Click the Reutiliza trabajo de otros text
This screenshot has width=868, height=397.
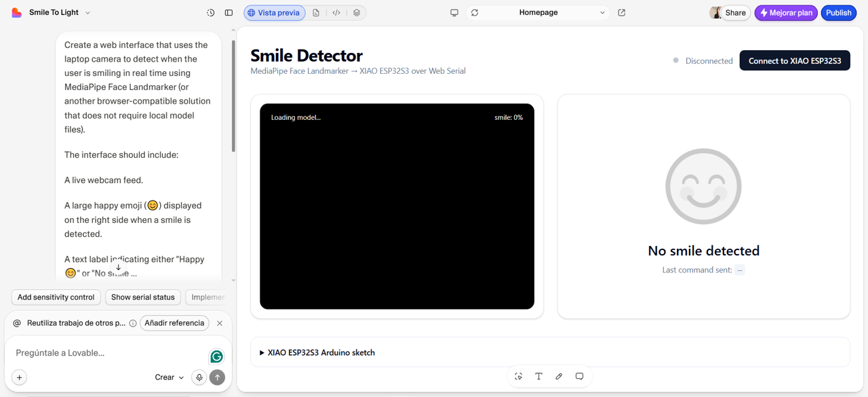76,323
